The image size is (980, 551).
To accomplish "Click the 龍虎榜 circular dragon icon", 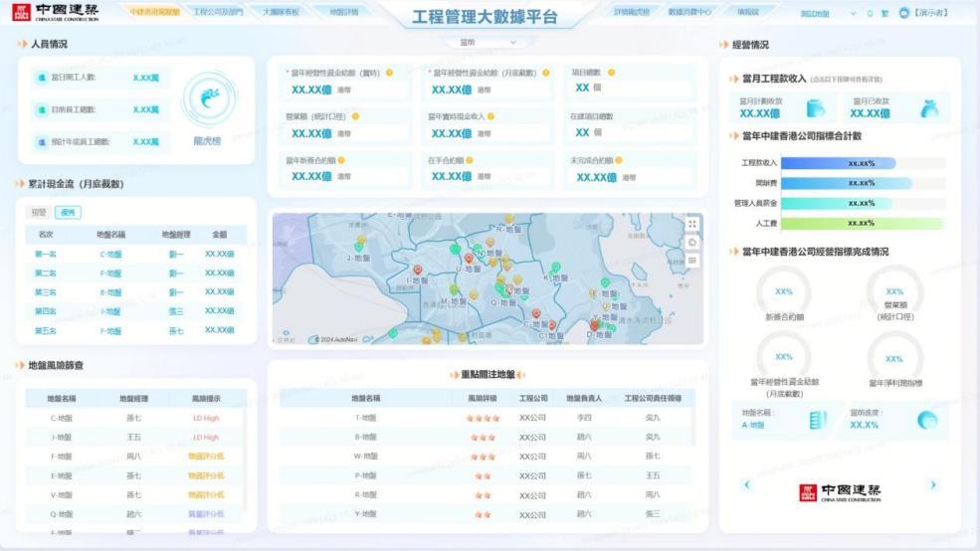I will (210, 98).
